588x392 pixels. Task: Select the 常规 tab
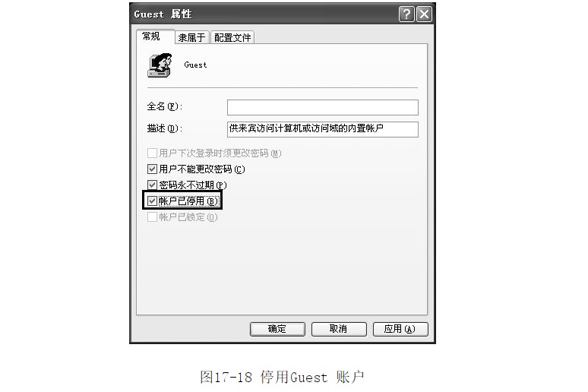point(151,36)
